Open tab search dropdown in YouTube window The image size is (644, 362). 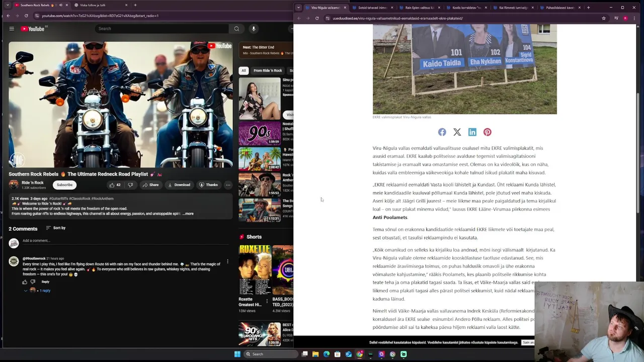pyautogui.click(x=7, y=5)
